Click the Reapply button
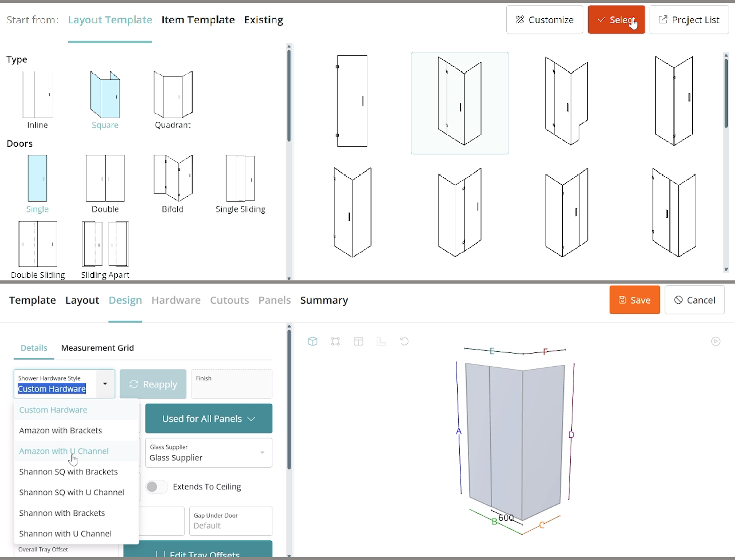 click(153, 384)
